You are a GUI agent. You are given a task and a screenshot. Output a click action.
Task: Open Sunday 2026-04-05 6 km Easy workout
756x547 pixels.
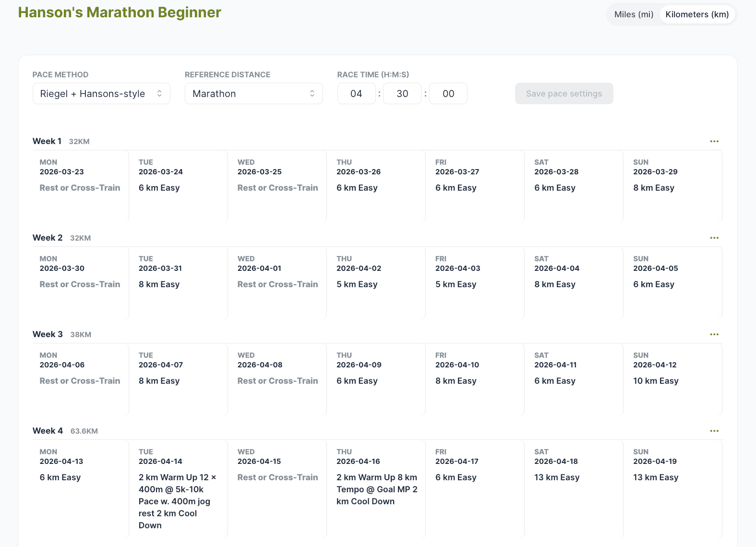[674, 283]
